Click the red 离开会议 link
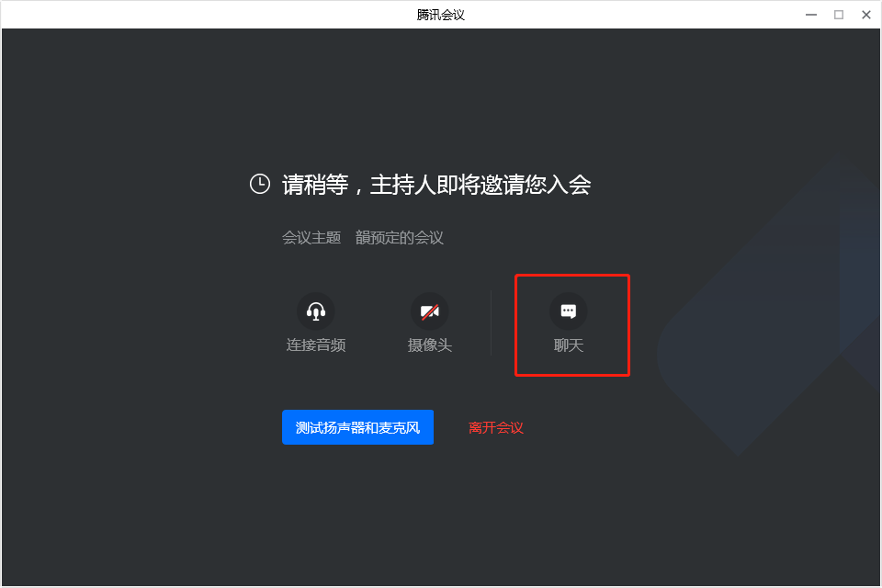The height and width of the screenshot is (588, 882). coord(496,427)
